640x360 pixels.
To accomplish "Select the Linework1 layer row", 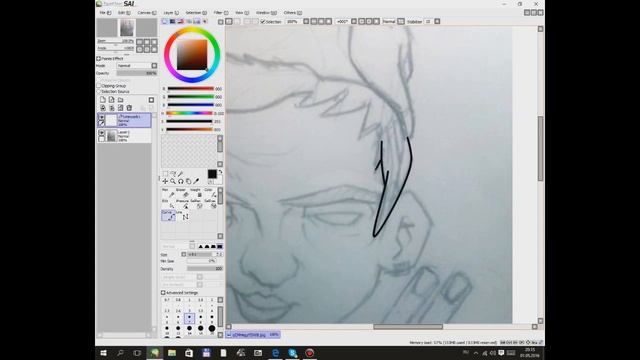I will point(124,120).
